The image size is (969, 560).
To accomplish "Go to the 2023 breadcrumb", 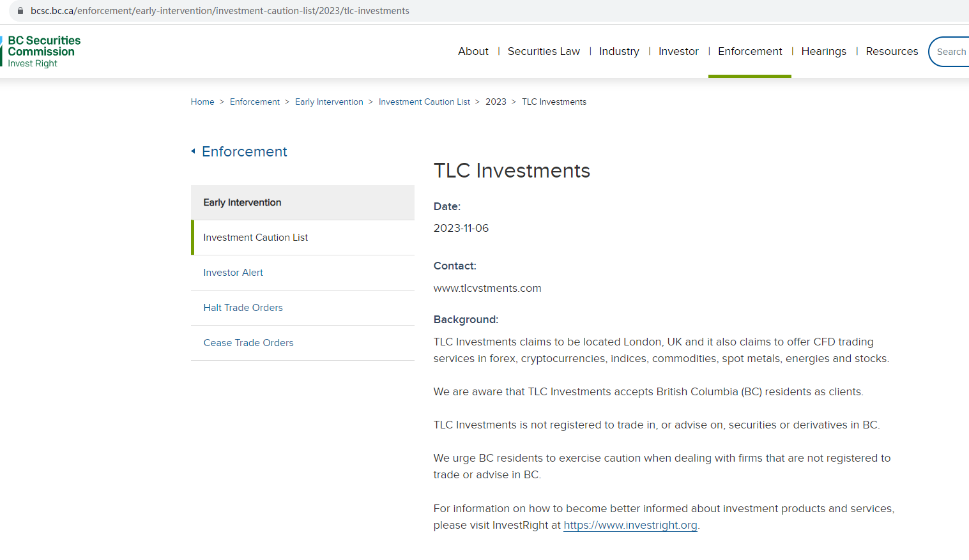I will 496,102.
